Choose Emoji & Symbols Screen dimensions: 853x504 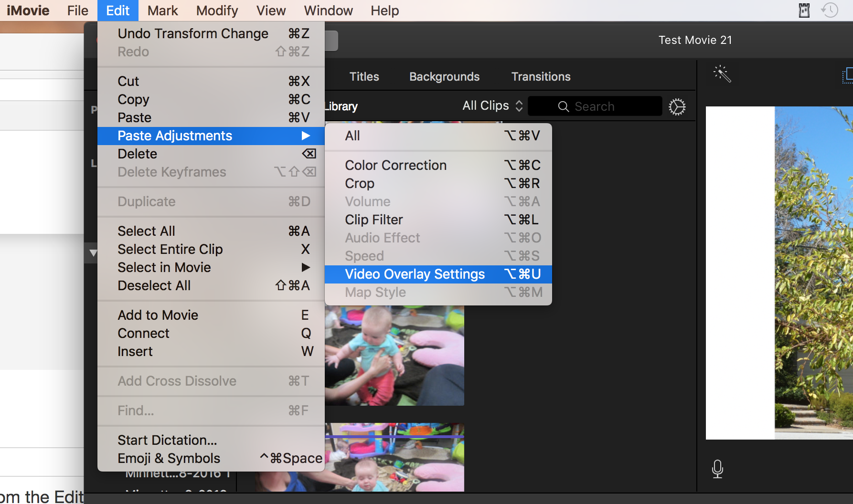point(211,458)
